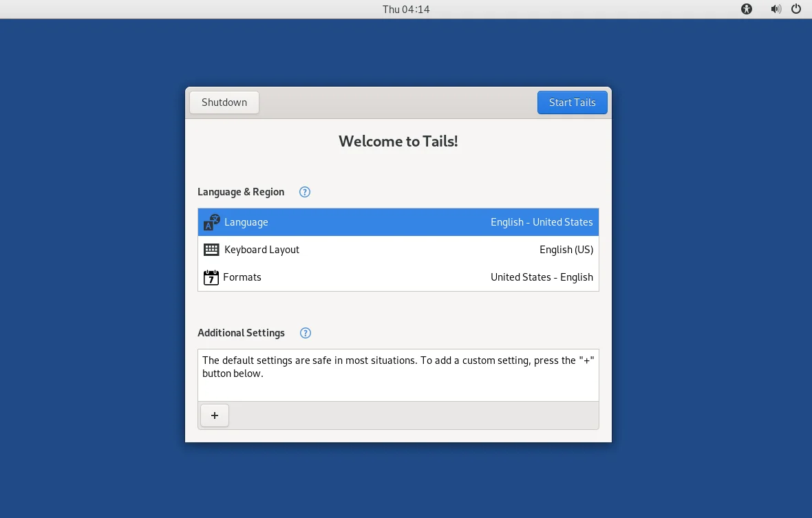This screenshot has height=518, width=812.
Task: Click the Welcome to Tails! heading
Action: (398, 141)
